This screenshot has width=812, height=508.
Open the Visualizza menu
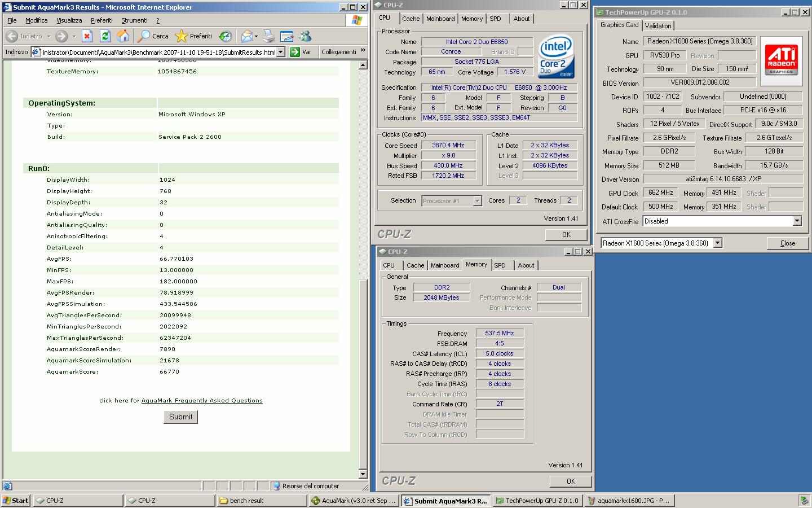coord(69,20)
